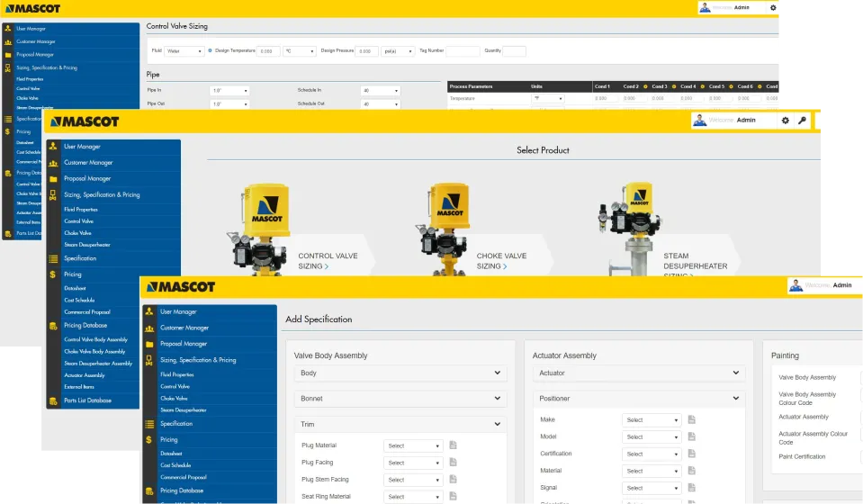Viewport: 863px width, 504px height.
Task: Open Datasheet in Add Specification window sidebar
Action: pos(171,454)
